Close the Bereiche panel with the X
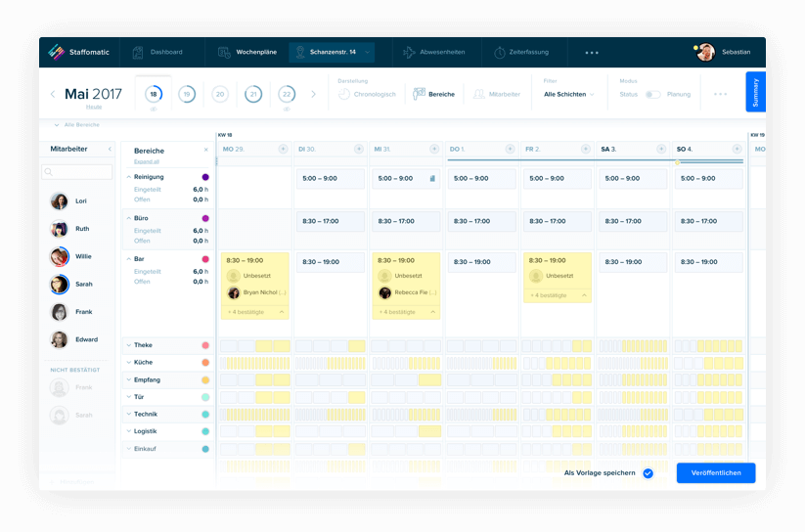This screenshot has height=532, width=805. (x=205, y=151)
